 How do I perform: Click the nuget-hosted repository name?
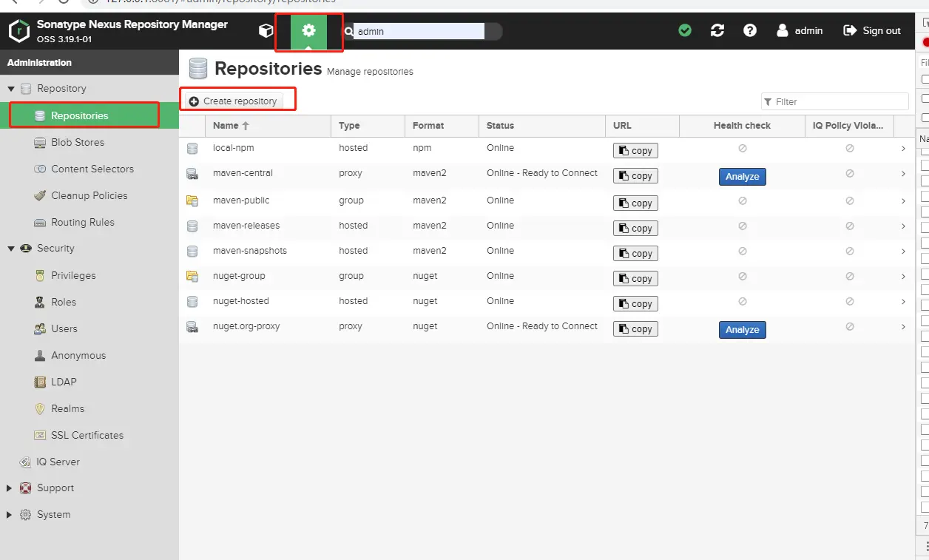coord(241,301)
